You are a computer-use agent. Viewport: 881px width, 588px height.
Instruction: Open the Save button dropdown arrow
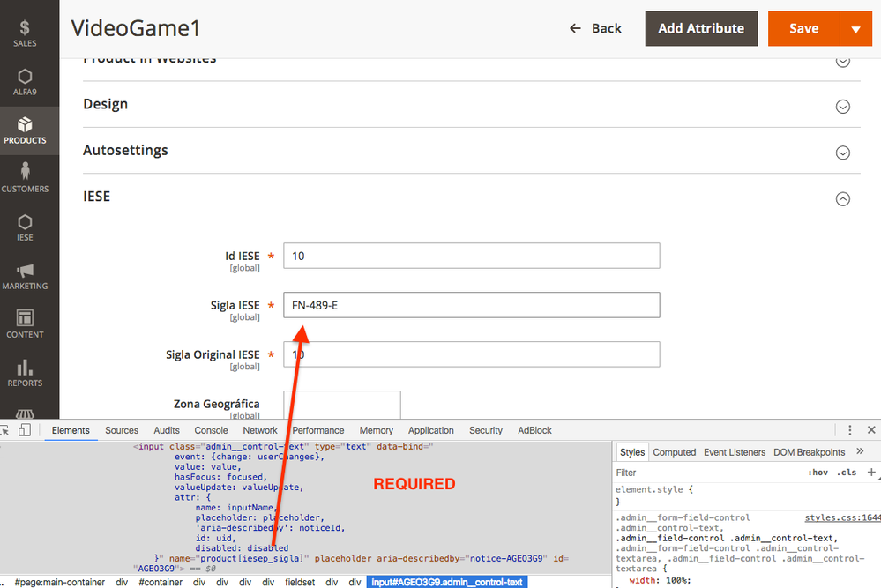click(x=855, y=28)
